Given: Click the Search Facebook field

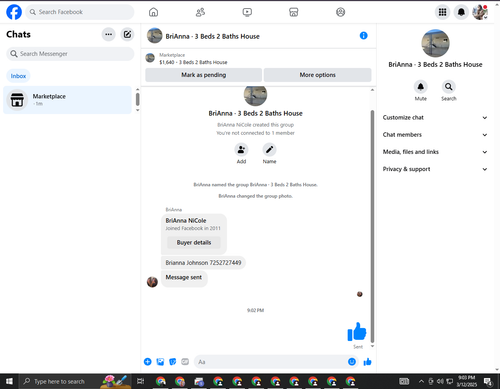Looking at the screenshot, I should pyautogui.click(x=80, y=12).
